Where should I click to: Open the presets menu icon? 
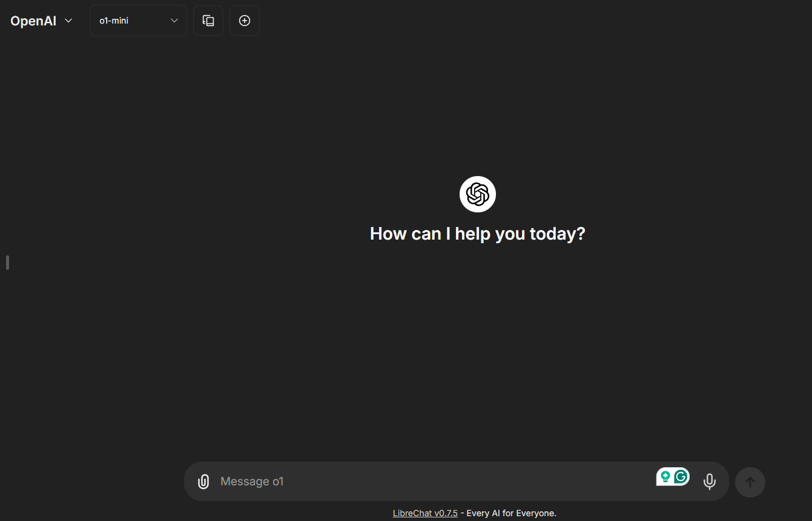(x=208, y=21)
